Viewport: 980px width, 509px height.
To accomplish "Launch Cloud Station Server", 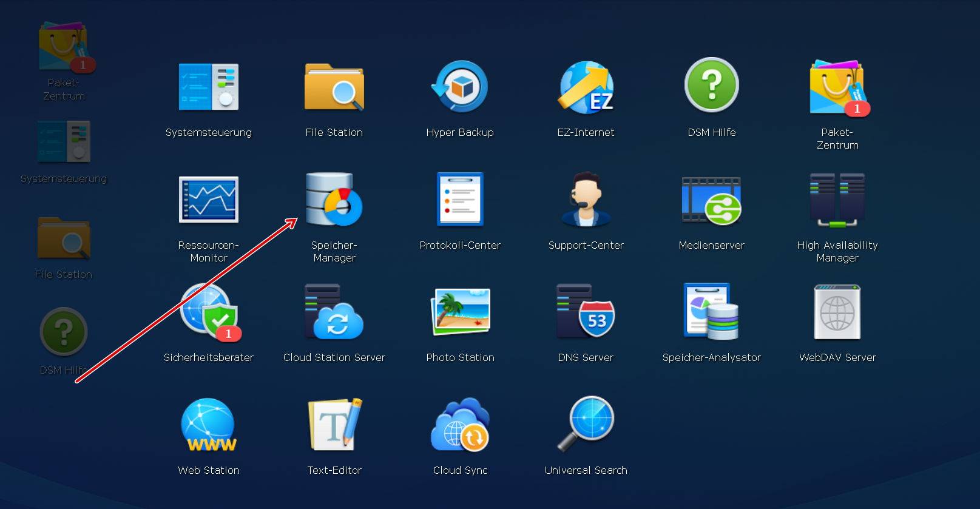I will tap(334, 312).
